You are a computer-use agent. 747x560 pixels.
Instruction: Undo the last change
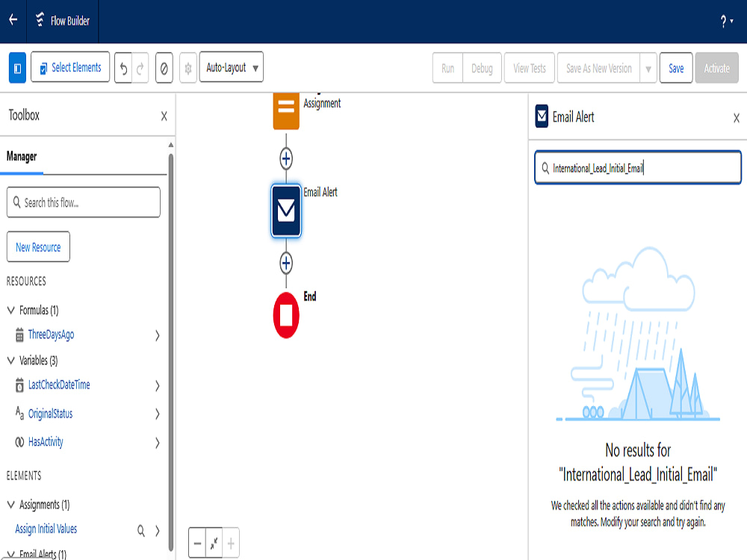(123, 68)
